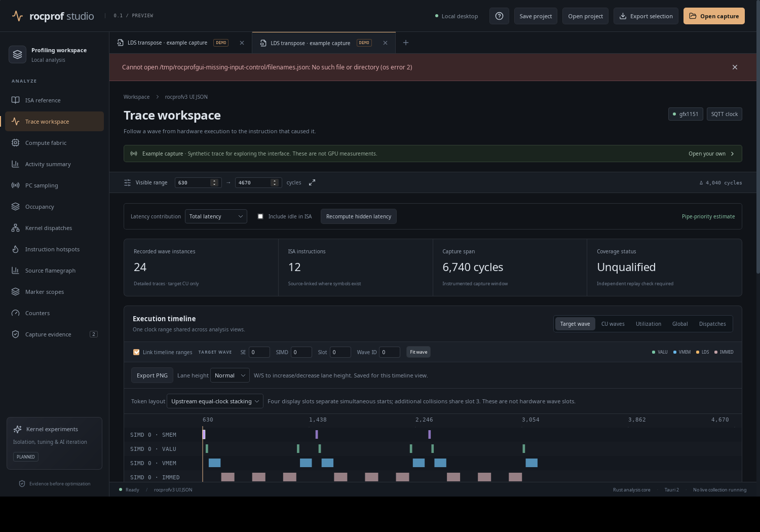The width and height of the screenshot is (760, 532).
Task: Switch to CU waves timeline tab
Action: coord(613,324)
